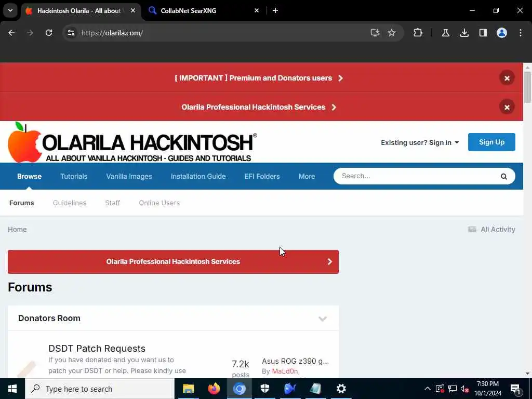
Task: Open the DSDT Patch Requests forum
Action: click(x=97, y=349)
